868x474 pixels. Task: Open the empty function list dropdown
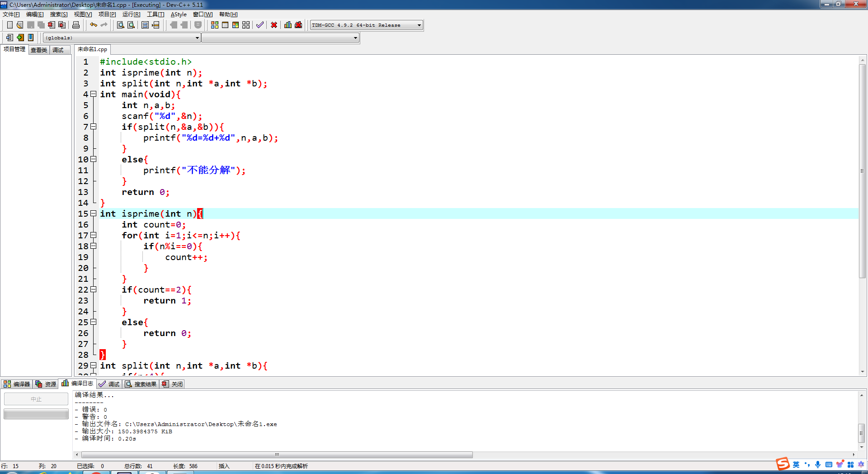click(x=280, y=38)
